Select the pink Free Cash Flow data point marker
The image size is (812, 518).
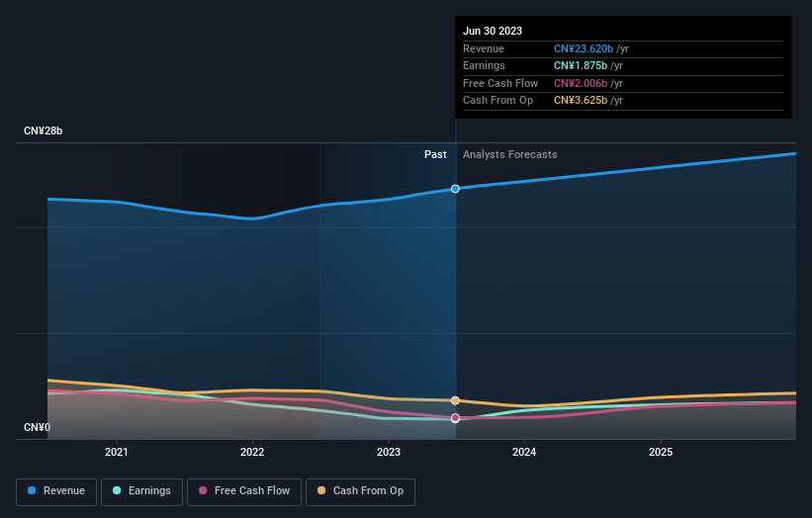pos(455,418)
